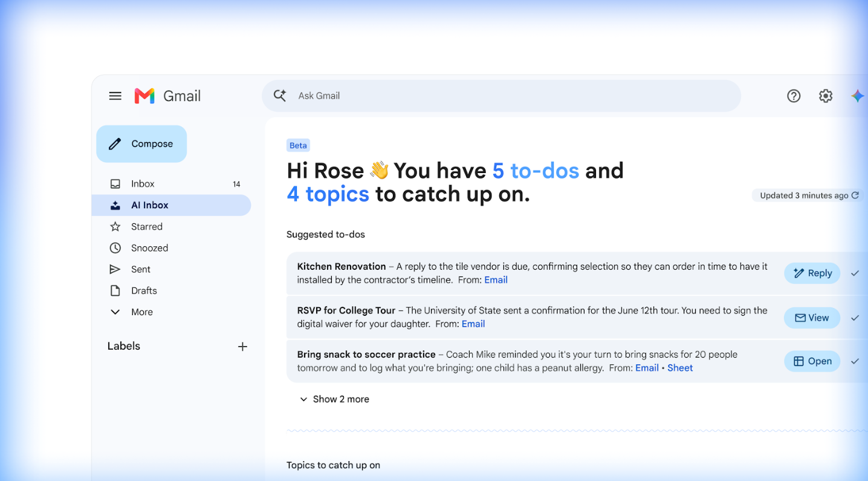Open Email link for Kitchen Renovation
Viewport: 868px width, 481px height.
(x=496, y=280)
